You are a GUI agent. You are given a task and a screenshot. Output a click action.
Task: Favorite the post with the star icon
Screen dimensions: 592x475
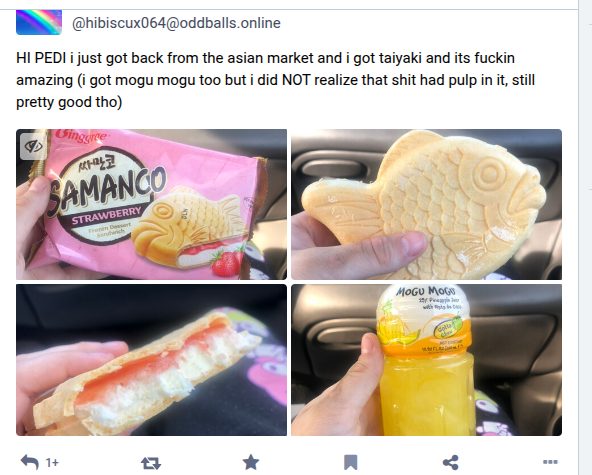tap(251, 462)
